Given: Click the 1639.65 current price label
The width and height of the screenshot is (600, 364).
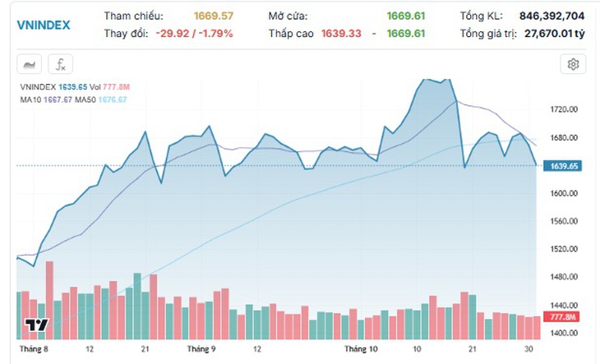Looking at the screenshot, I should 562,166.
